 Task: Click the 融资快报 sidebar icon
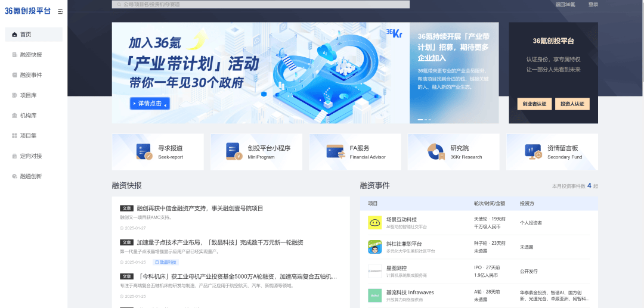point(15,55)
